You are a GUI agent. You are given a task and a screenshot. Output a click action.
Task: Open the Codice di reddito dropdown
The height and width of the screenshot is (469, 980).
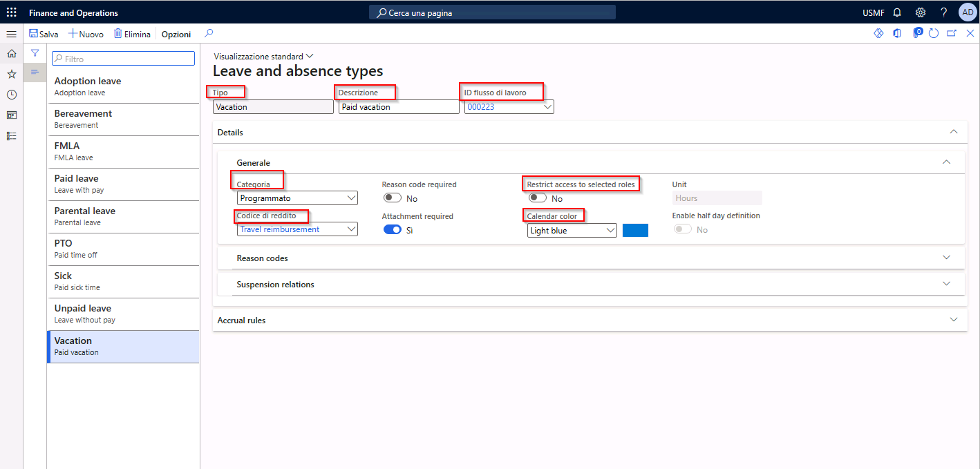pyautogui.click(x=351, y=229)
